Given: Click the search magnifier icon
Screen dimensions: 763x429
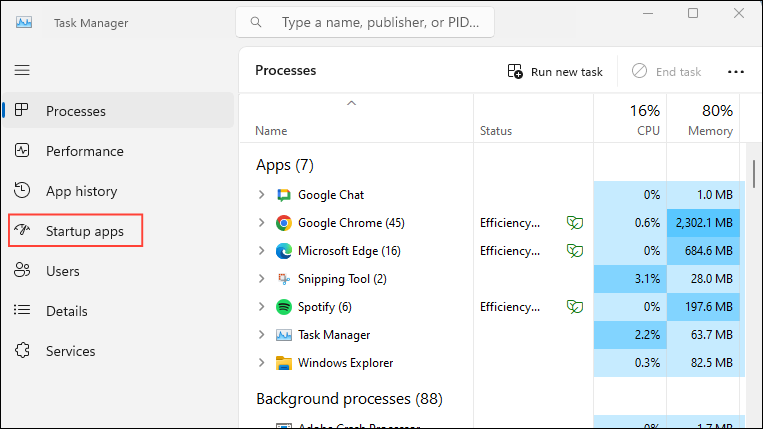Looking at the screenshot, I should [x=256, y=22].
